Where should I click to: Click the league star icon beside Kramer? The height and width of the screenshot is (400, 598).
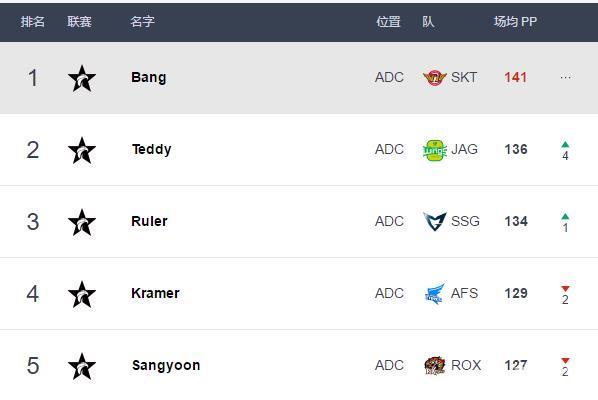pos(82,294)
